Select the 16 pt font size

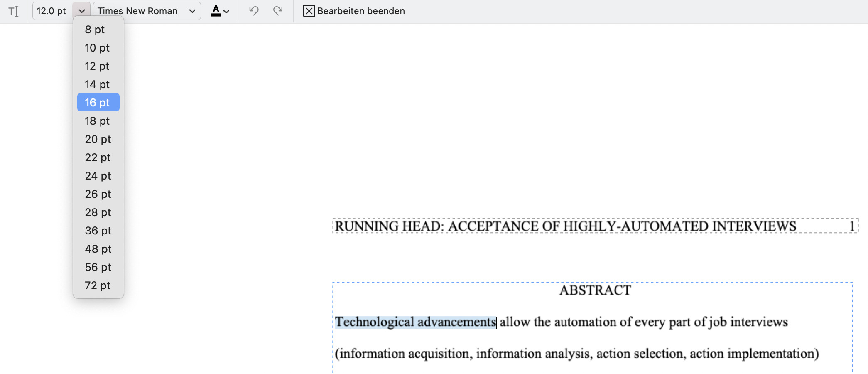98,102
